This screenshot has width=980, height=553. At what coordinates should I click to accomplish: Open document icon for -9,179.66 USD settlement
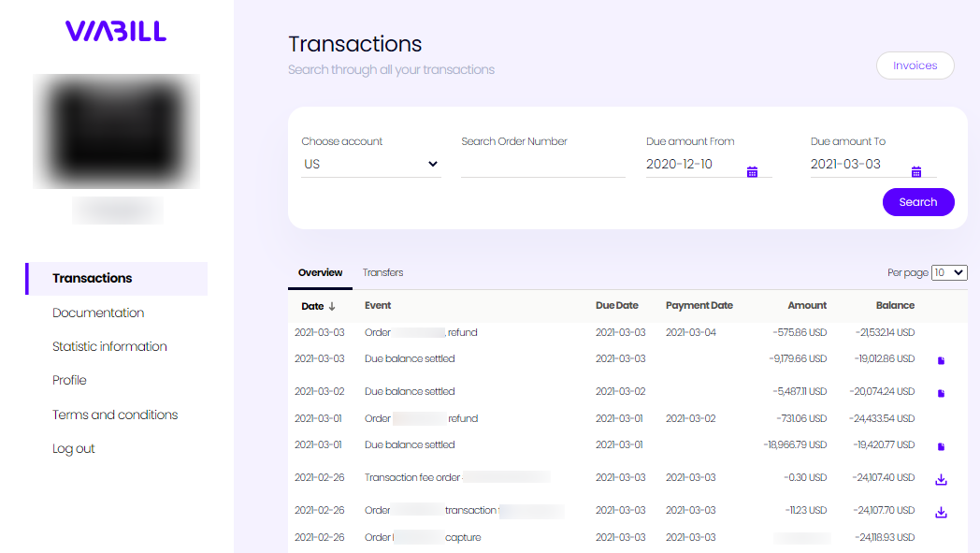942,360
